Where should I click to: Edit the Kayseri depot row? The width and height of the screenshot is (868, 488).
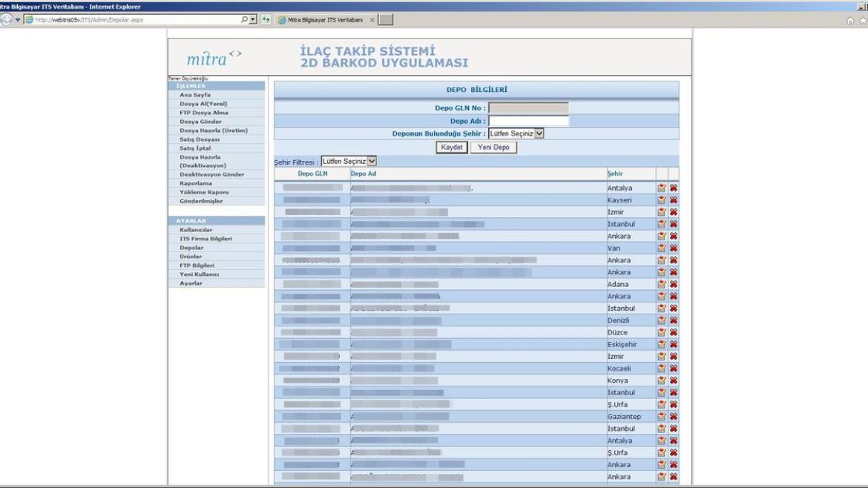[x=662, y=200]
